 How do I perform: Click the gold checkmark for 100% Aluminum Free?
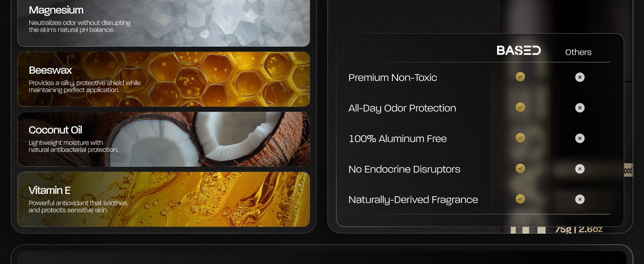520,138
